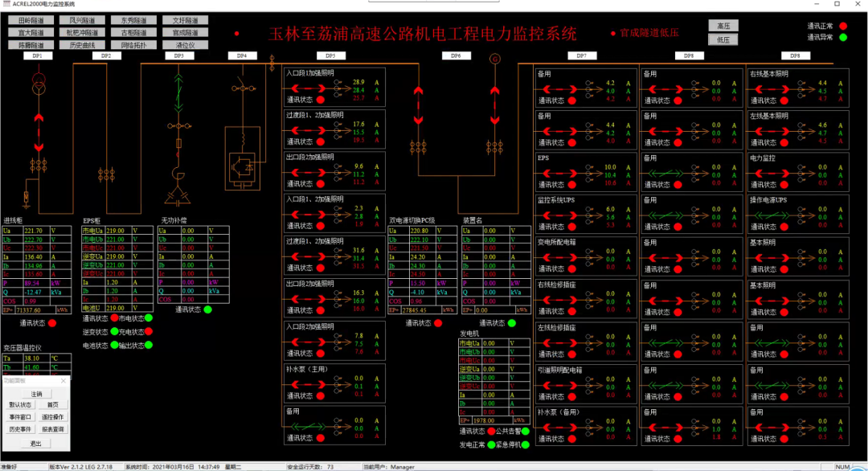Click the 电池状态 green indicator
This screenshot has height=471, width=868.
pyautogui.click(x=115, y=346)
